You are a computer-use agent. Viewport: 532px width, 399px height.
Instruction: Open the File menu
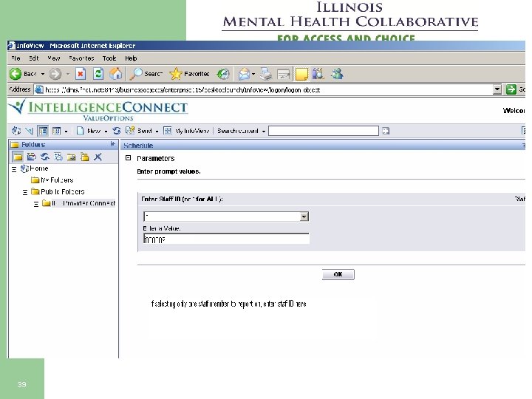coord(16,58)
